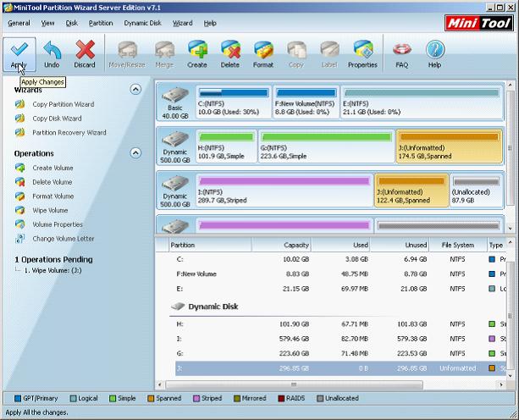Screen dimensions: 519x420
Task: Click the Format toolbar icon
Action: point(263,50)
